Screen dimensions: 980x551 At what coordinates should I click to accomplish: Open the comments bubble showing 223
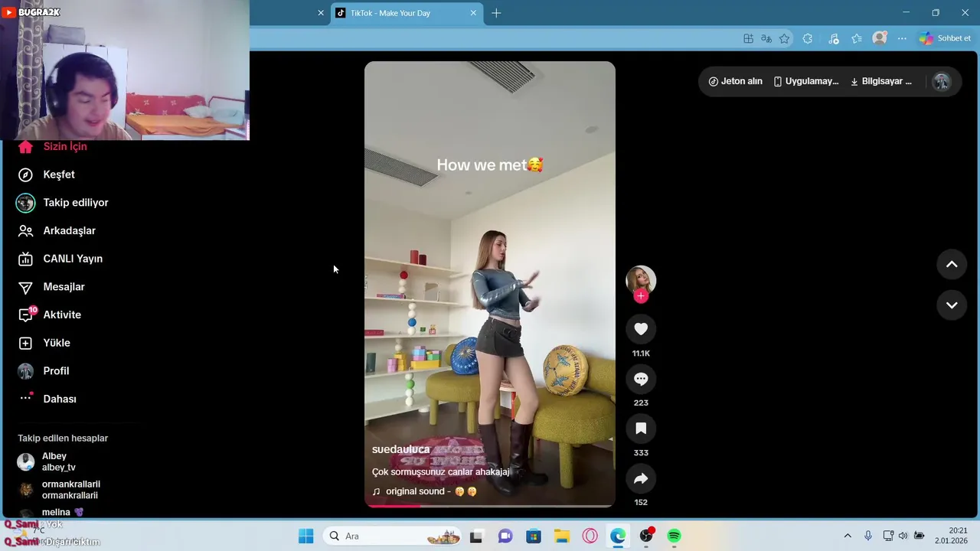[641, 379]
